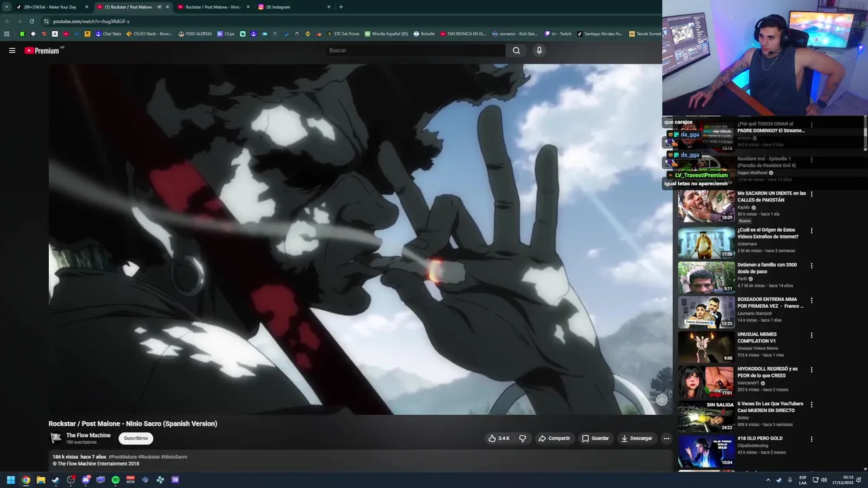Open Detienen a familia con 3500 dosis video title

[x=767, y=268]
